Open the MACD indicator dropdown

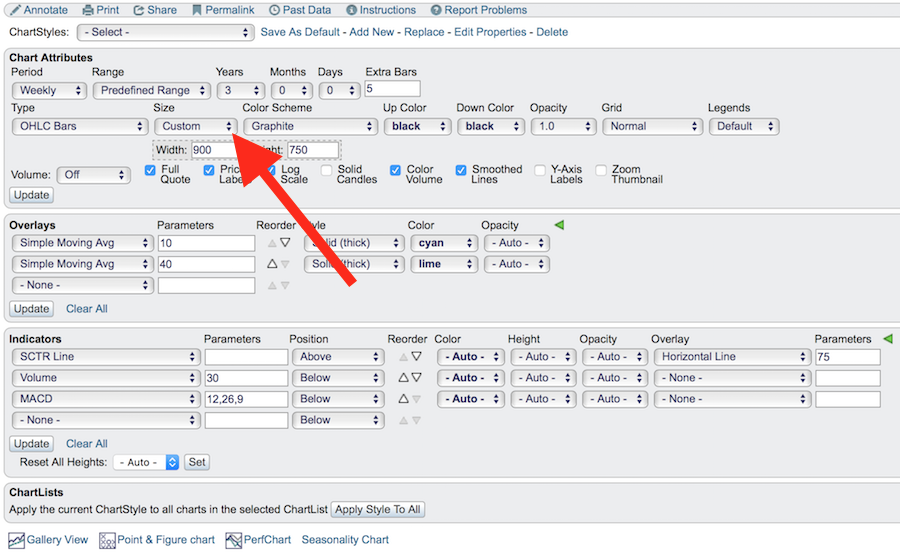pos(105,399)
